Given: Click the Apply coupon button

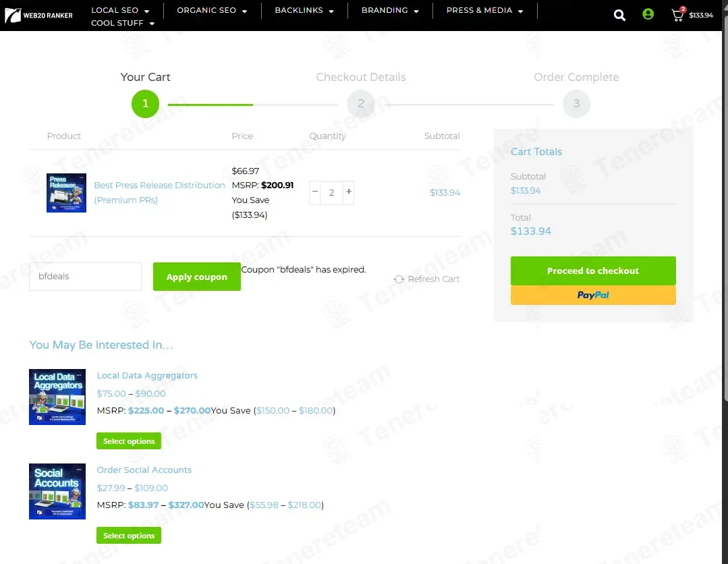Looking at the screenshot, I should 197,277.
